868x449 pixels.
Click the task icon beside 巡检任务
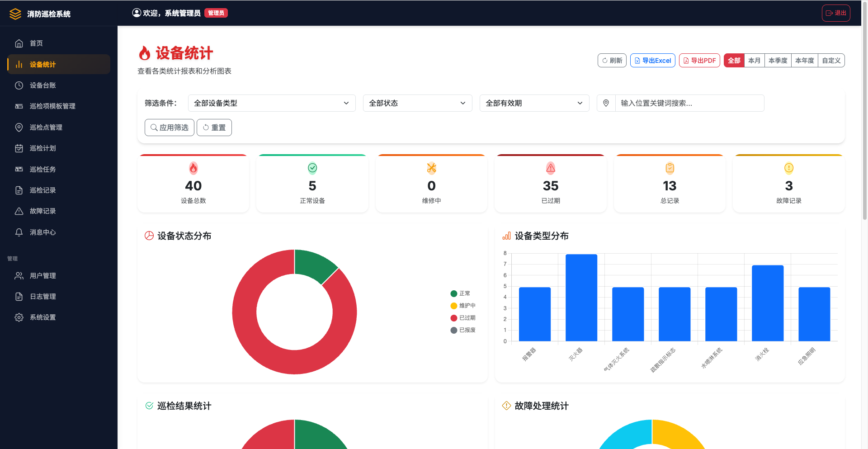[x=19, y=170]
